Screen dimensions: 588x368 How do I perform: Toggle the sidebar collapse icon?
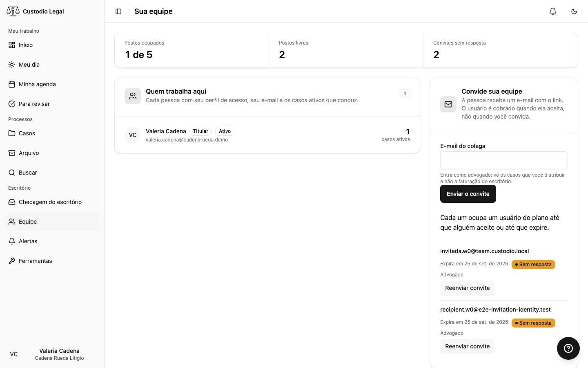coord(118,11)
